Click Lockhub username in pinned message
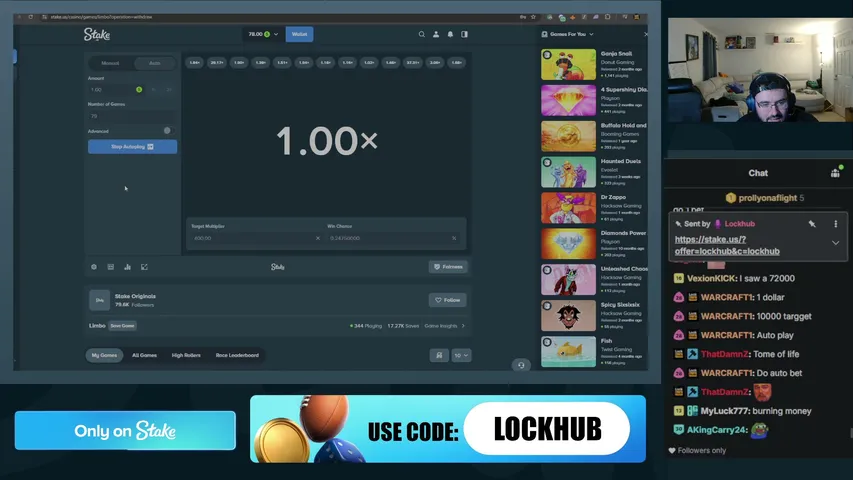 [x=739, y=224]
